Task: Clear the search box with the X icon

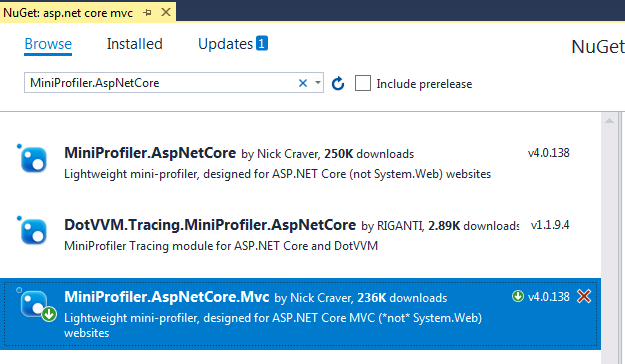Action: pos(303,83)
